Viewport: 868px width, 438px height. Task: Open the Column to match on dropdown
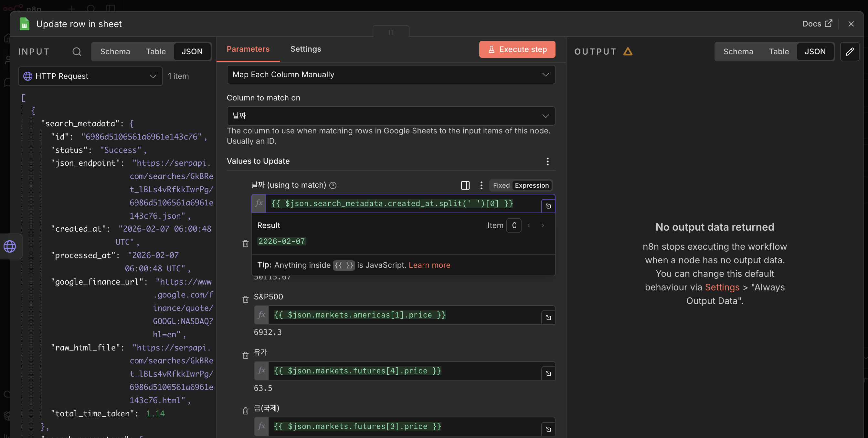[x=390, y=116]
